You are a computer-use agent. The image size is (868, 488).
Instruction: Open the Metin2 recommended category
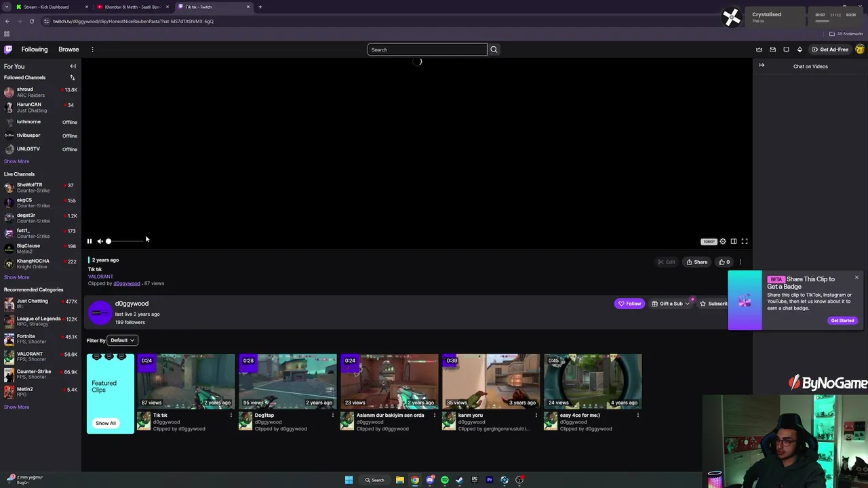tap(41, 392)
